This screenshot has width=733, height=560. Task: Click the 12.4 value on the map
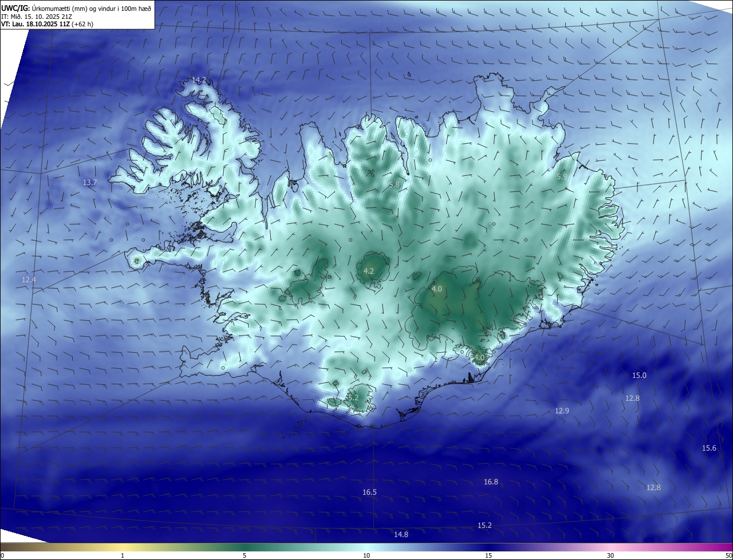29,280
